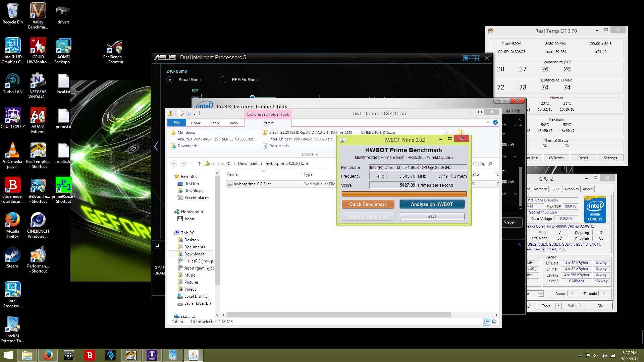Switch to the Share ribbon tab

[x=215, y=123]
